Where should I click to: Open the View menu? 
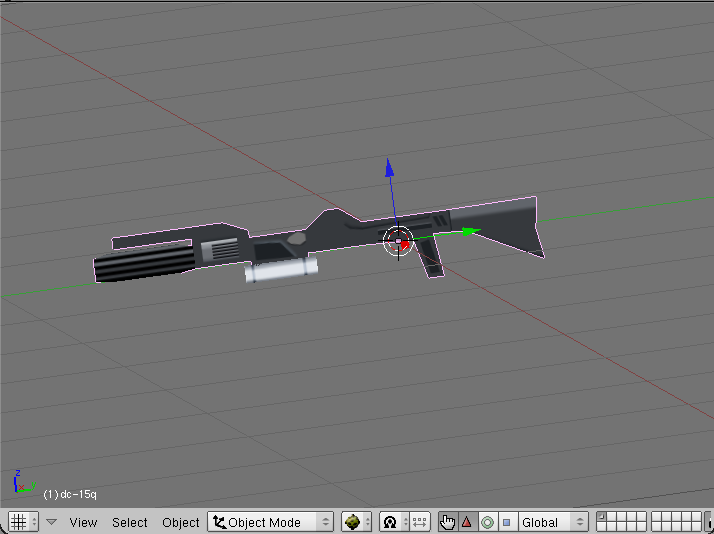point(83,522)
